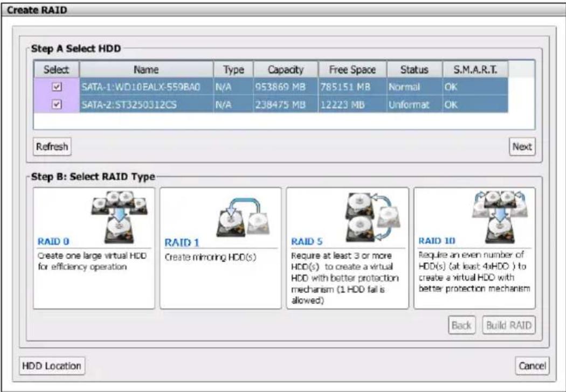
Task: Click the RAID 0 title label
Action: tap(53, 241)
